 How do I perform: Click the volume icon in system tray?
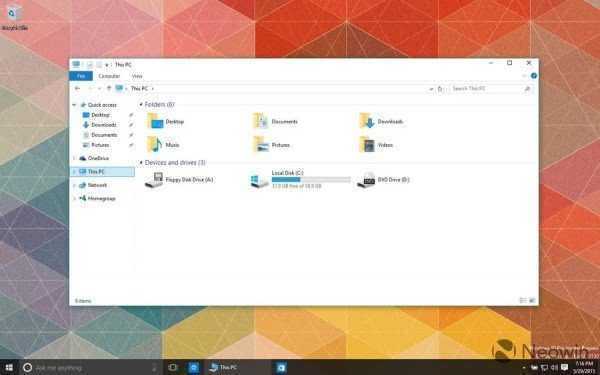[554, 368]
